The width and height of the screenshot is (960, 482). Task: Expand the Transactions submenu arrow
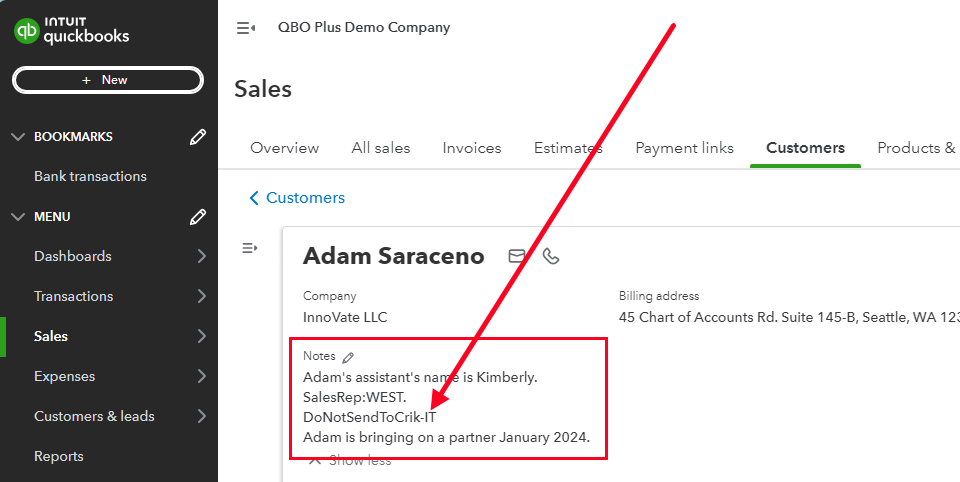tap(201, 296)
